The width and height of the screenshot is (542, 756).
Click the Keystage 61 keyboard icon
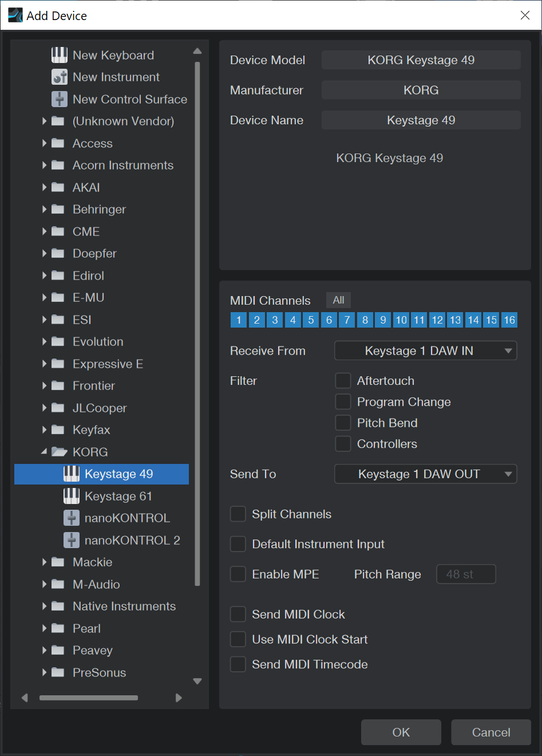72,496
